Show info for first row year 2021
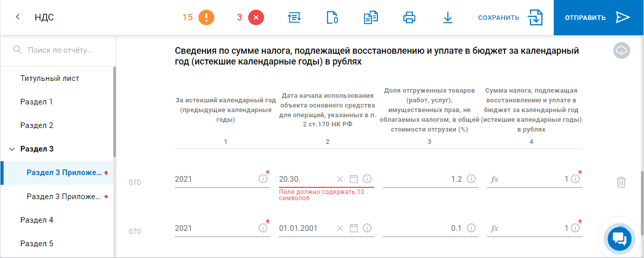 (x=263, y=179)
